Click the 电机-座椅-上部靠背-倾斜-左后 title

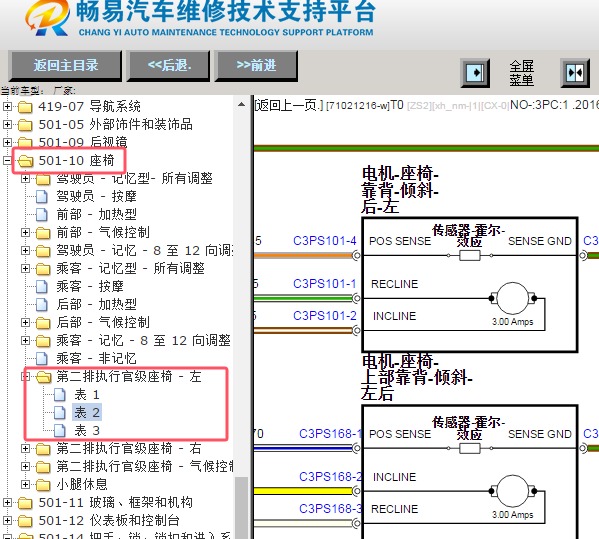point(417,377)
